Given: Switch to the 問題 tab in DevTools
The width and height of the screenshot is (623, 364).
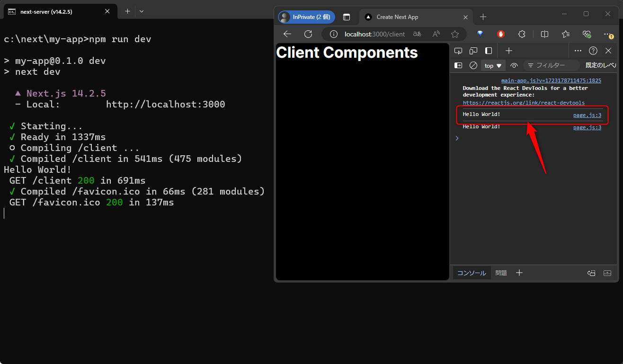Looking at the screenshot, I should 500,273.
